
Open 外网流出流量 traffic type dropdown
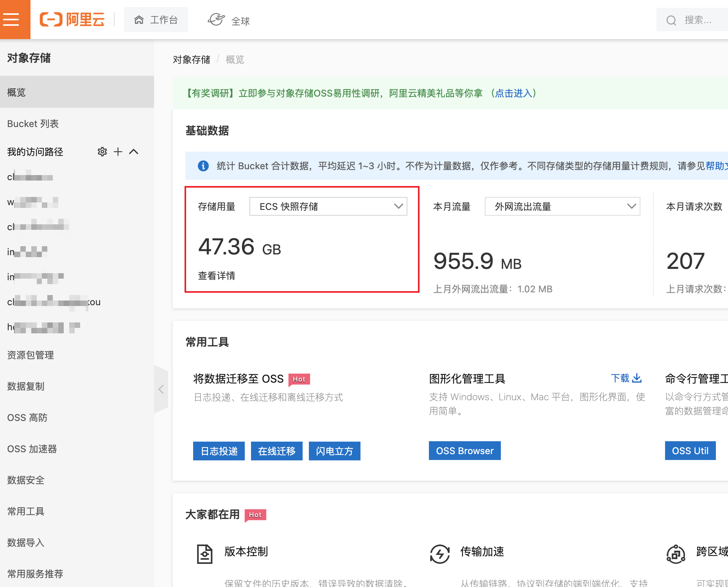pyautogui.click(x=562, y=206)
